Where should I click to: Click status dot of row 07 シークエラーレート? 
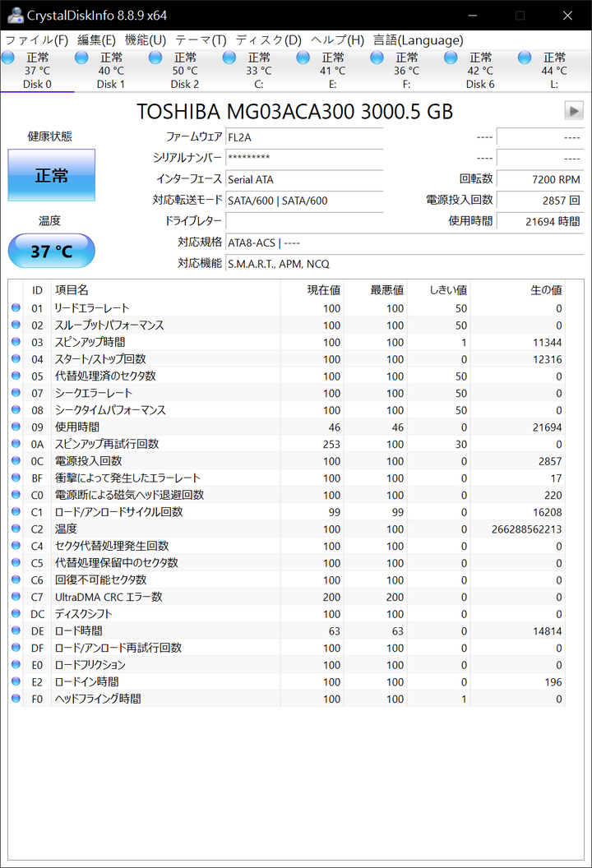click(16, 393)
